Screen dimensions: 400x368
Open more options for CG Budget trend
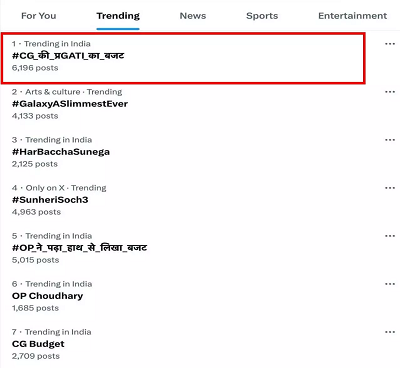click(390, 332)
